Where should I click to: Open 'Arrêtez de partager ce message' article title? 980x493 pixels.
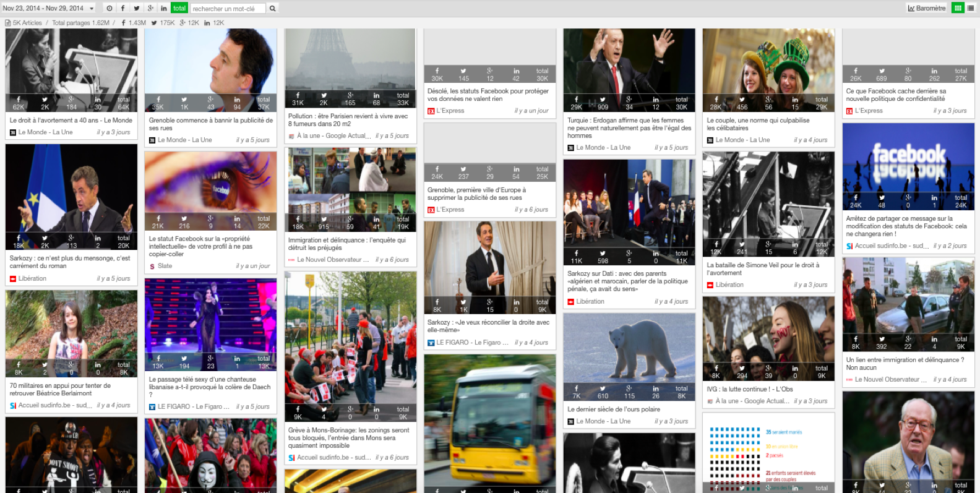[x=906, y=226]
